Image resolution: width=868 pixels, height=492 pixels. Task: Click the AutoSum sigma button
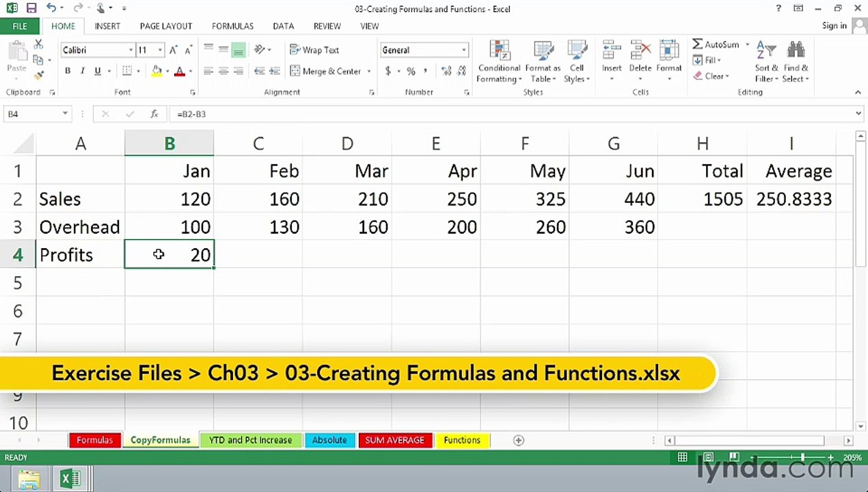pos(715,44)
